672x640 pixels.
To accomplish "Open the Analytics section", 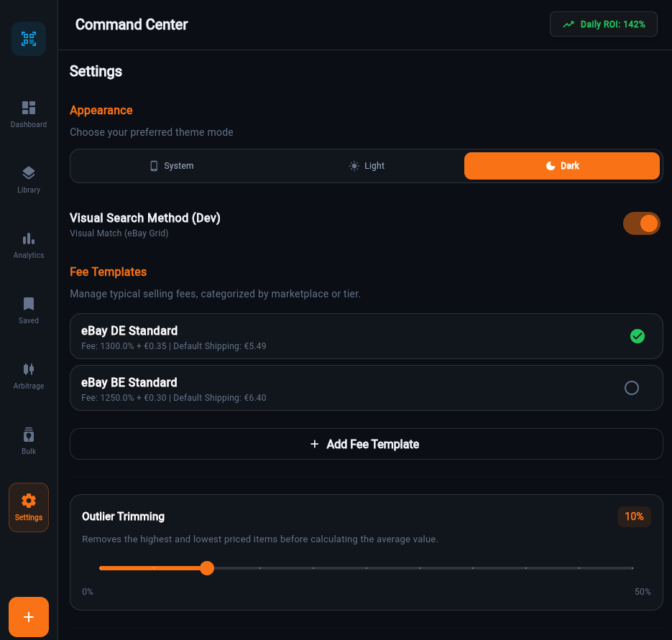I will pyautogui.click(x=29, y=244).
